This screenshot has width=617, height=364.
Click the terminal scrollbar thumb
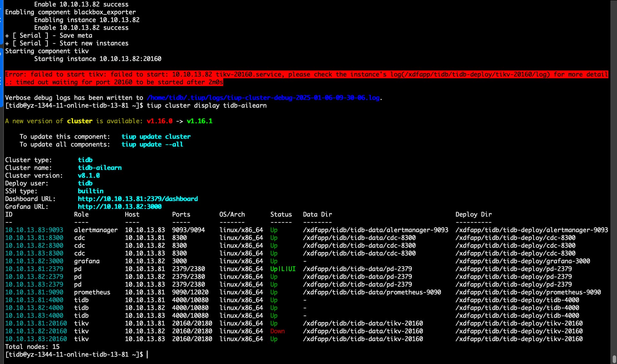[614, 359]
